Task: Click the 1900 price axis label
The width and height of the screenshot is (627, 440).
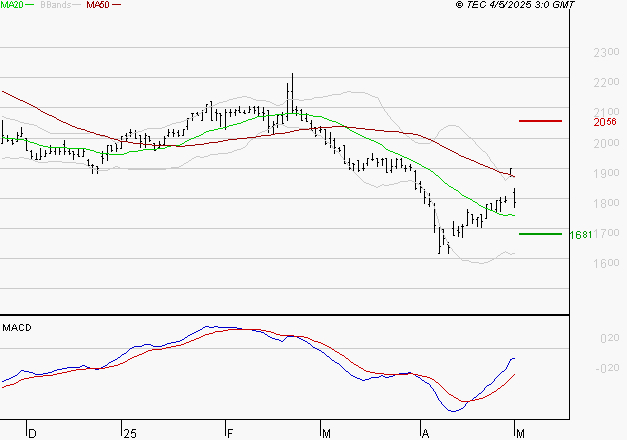Action: coord(606,173)
